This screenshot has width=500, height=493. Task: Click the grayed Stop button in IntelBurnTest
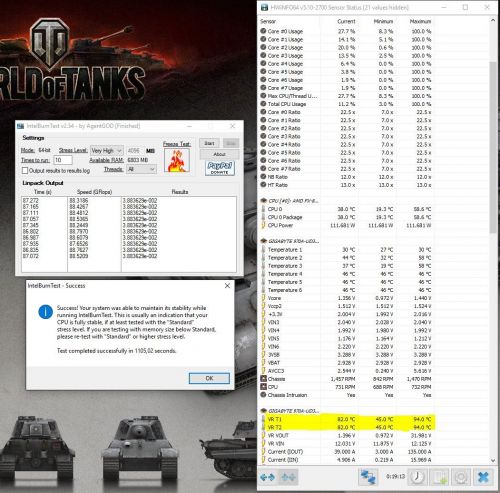pos(231,143)
